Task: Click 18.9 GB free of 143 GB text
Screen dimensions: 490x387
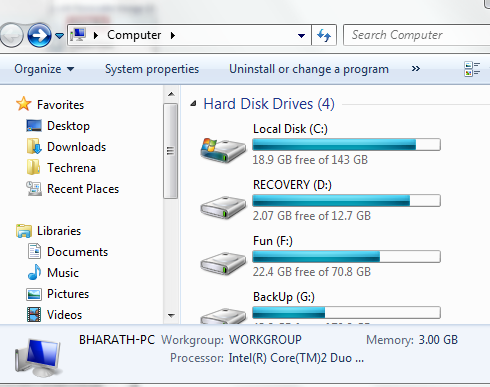Action: 310,160
